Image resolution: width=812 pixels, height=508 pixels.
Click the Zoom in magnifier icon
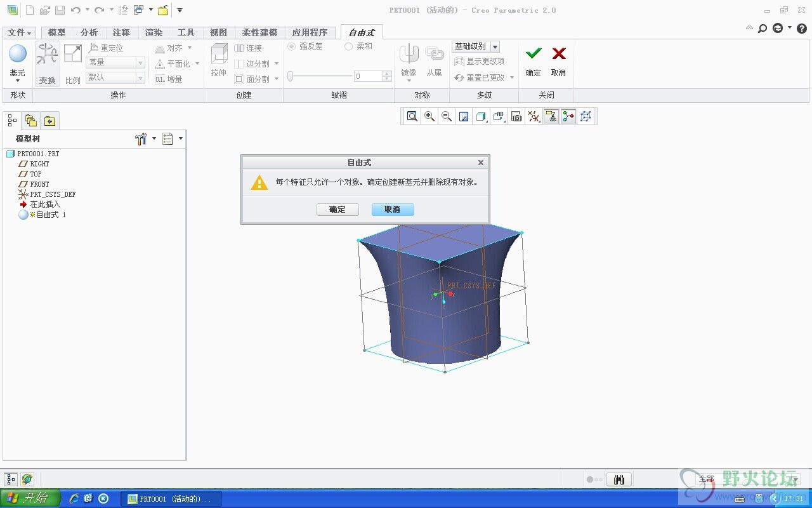click(x=429, y=116)
